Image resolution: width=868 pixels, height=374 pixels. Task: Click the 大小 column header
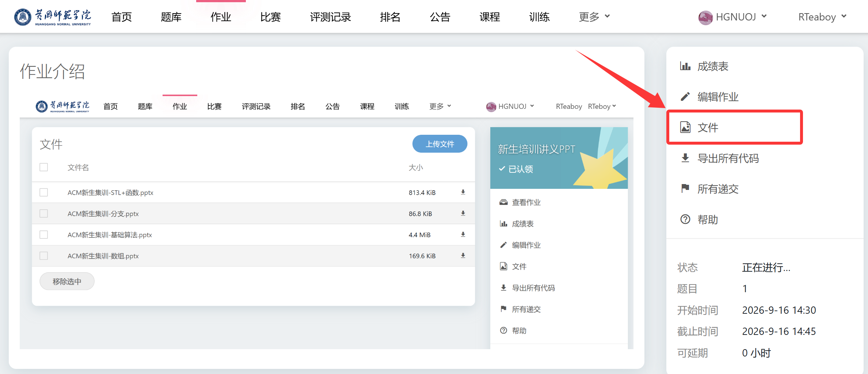[x=416, y=167]
